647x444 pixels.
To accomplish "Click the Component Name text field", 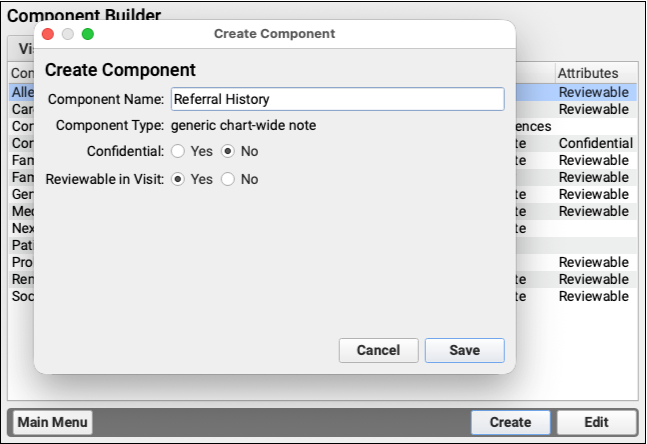I will [x=337, y=99].
